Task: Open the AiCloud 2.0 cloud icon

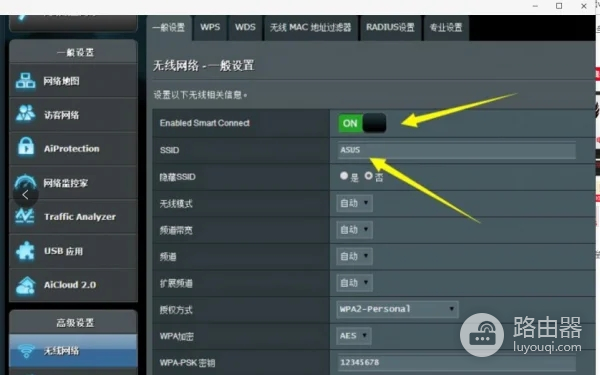Action: [25, 285]
